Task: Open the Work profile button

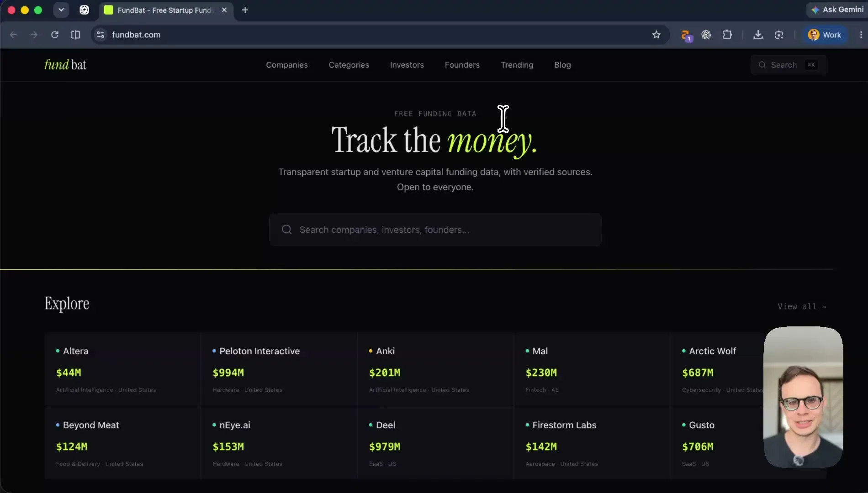Action: (x=825, y=35)
